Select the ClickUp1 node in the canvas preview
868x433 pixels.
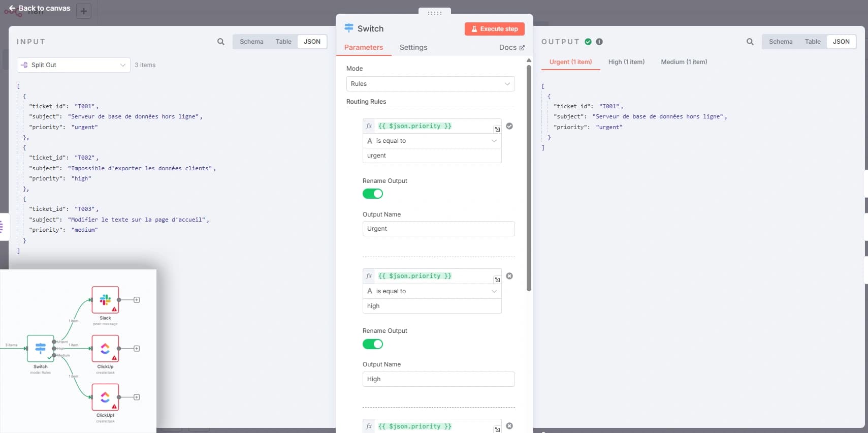[x=105, y=397]
